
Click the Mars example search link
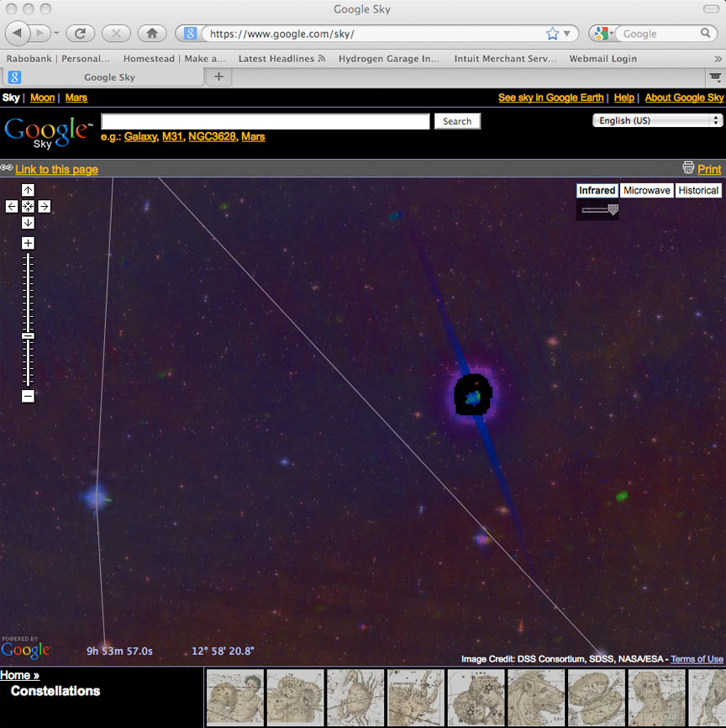[253, 136]
